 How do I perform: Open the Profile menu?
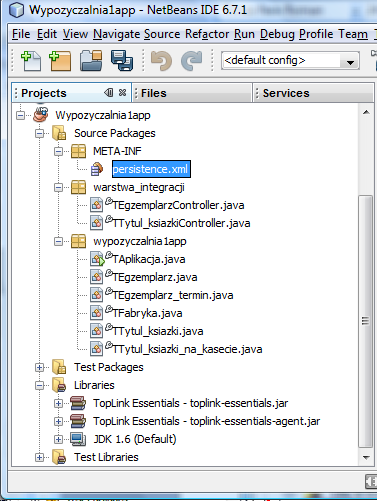click(x=316, y=34)
